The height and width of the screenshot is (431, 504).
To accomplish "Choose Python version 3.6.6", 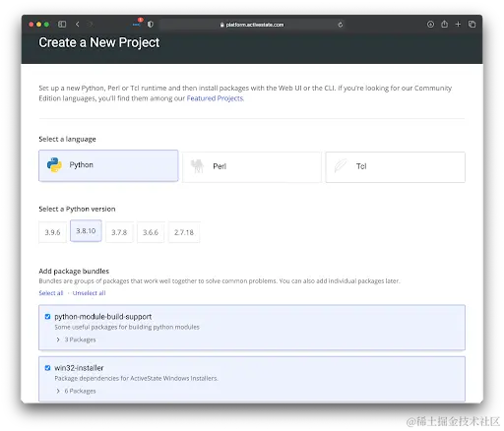I will point(151,232).
